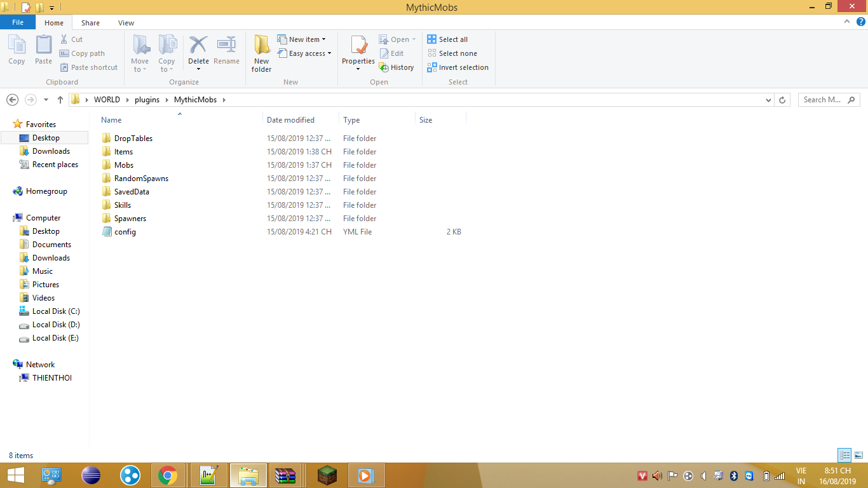
Task: Open Homegroup in navigation pane
Action: tap(46, 191)
